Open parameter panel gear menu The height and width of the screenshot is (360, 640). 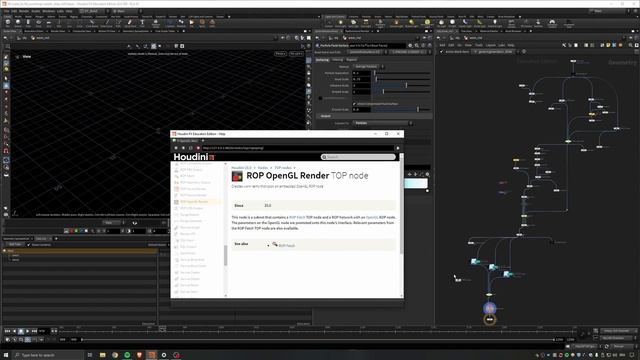tap(411, 46)
